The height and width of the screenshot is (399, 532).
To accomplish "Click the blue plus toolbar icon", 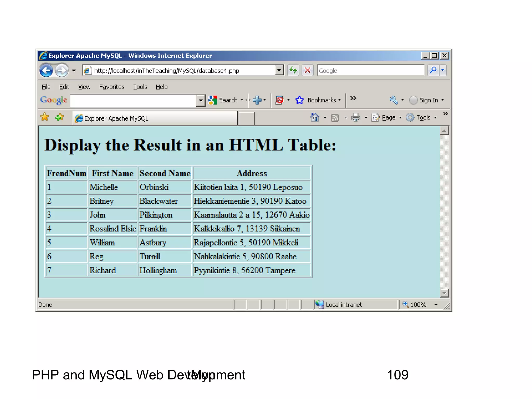I will (x=257, y=100).
